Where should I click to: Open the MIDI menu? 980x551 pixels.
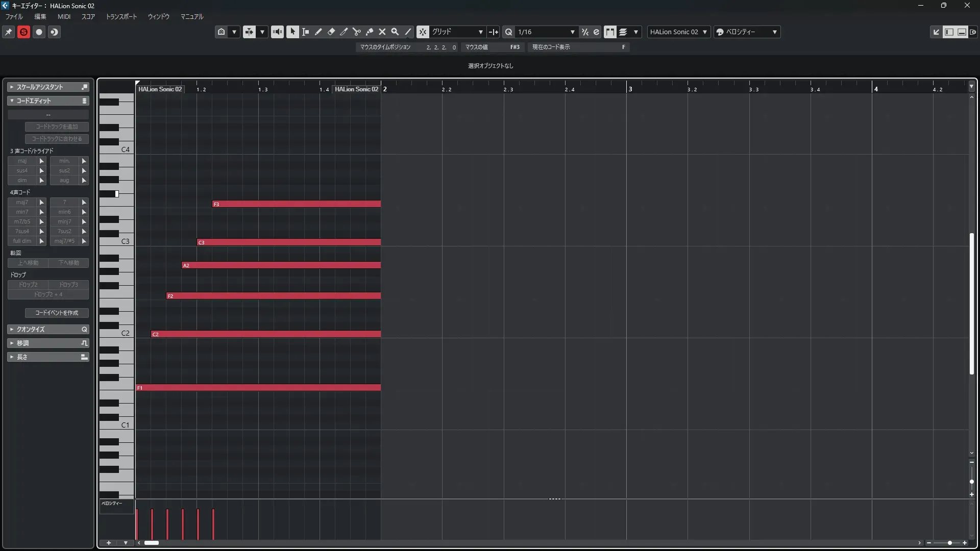64,16
